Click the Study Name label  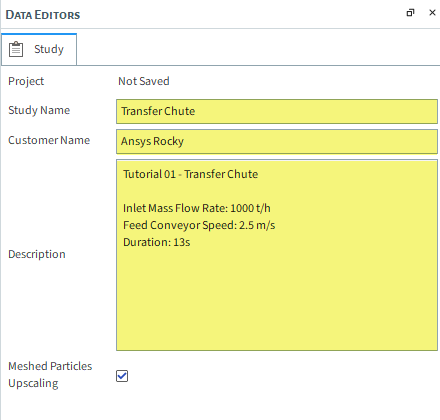pyautogui.click(x=39, y=110)
